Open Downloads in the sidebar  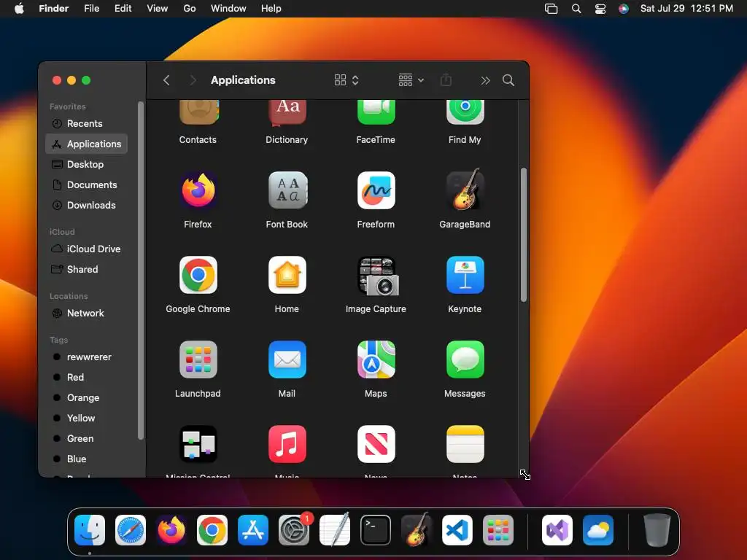tap(86, 205)
